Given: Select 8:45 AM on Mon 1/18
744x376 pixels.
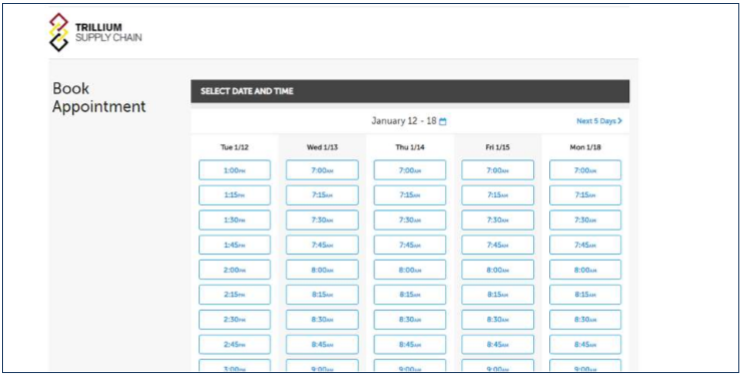Looking at the screenshot, I should 585,344.
